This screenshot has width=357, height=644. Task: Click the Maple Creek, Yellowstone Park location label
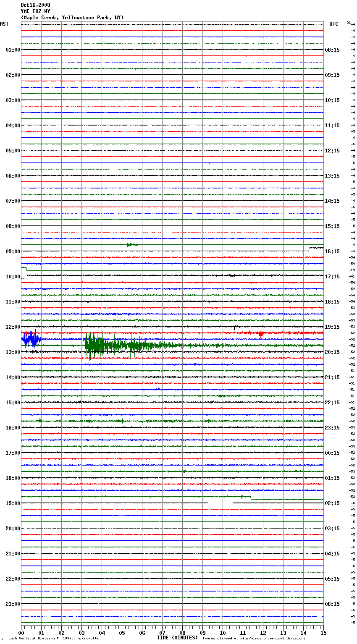click(72, 18)
